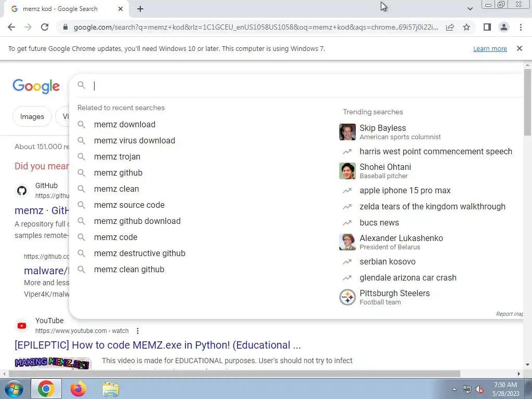Click the Chrome icon in the taskbar
Screen dimensions: 532x399
coord(46,389)
